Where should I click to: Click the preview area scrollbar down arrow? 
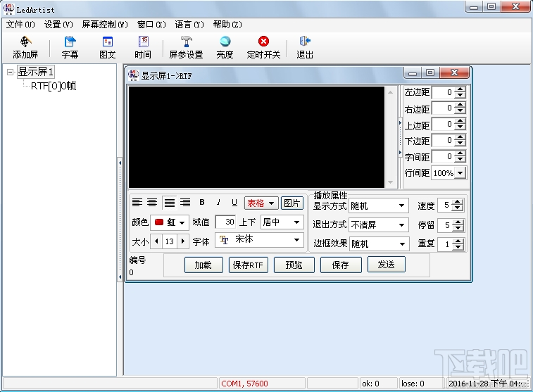point(390,182)
